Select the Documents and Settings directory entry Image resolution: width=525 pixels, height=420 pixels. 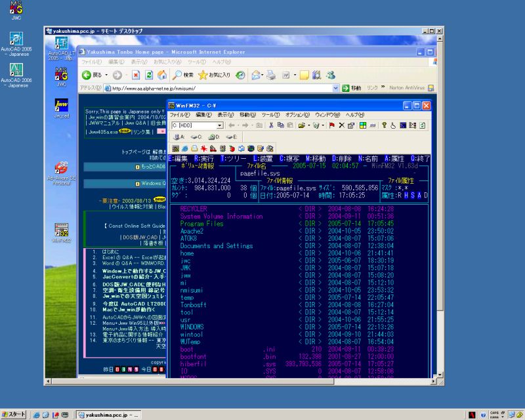216,246
